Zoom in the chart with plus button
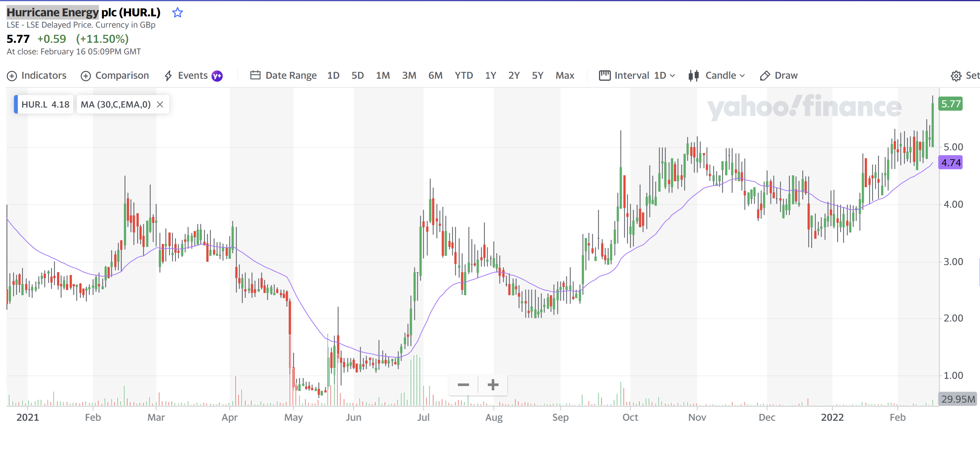This screenshot has width=980, height=465. (493, 385)
